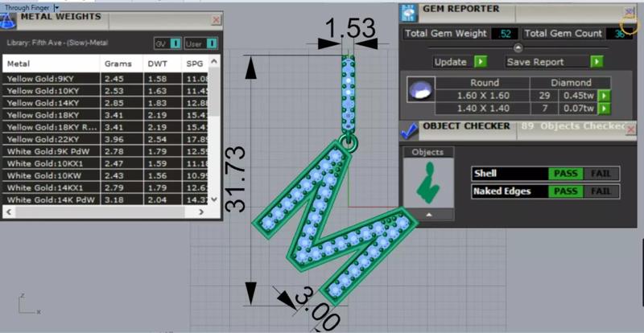This screenshot has height=333, width=644.
Task: Close the Object Checker panel
Action: coord(631,129)
